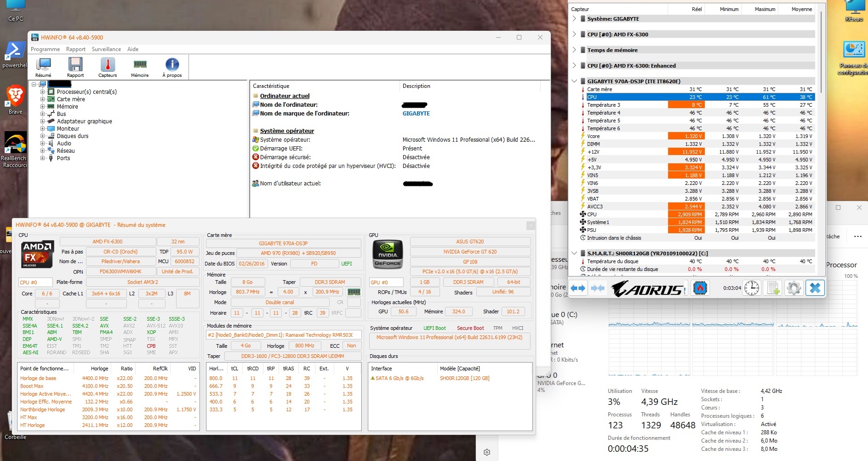Select the highlighted CPU temperature sensor row
This screenshot has height=461, width=868.
click(x=644, y=97)
